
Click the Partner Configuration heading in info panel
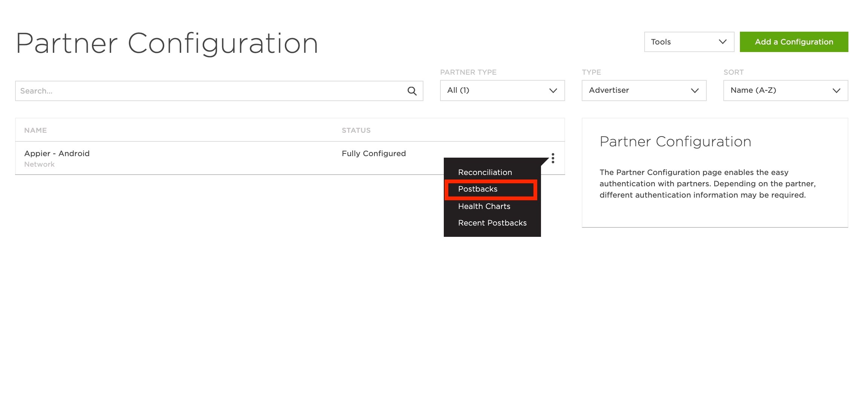[x=675, y=142]
